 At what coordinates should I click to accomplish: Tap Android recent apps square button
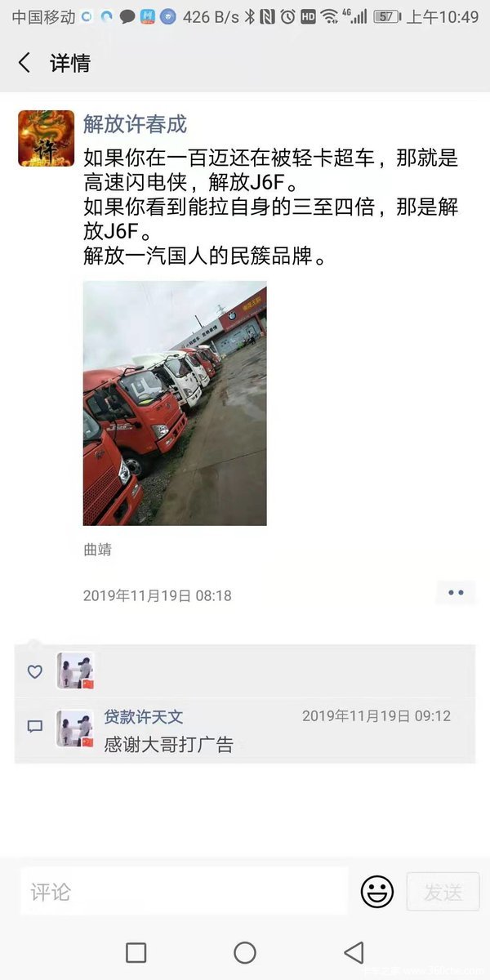(x=136, y=952)
